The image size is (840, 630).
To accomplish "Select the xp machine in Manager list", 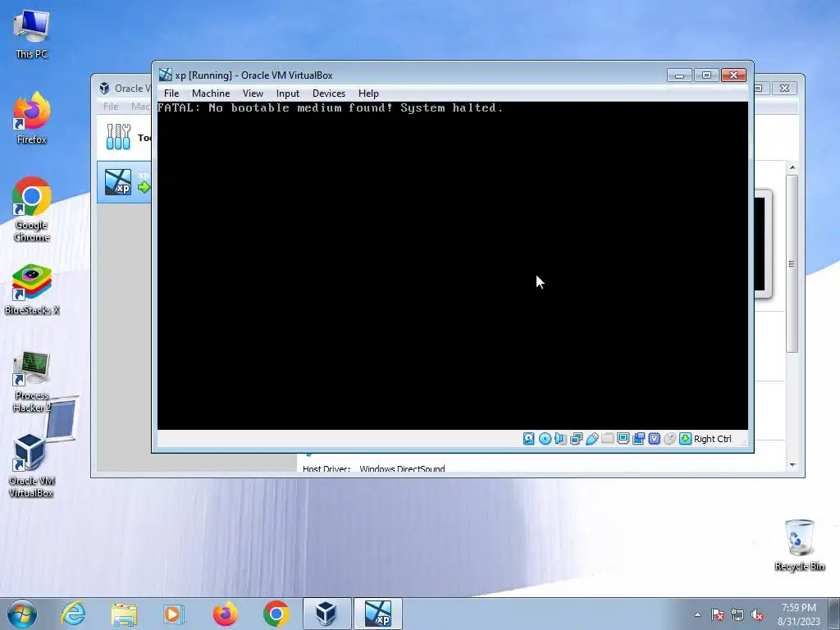I will (125, 182).
